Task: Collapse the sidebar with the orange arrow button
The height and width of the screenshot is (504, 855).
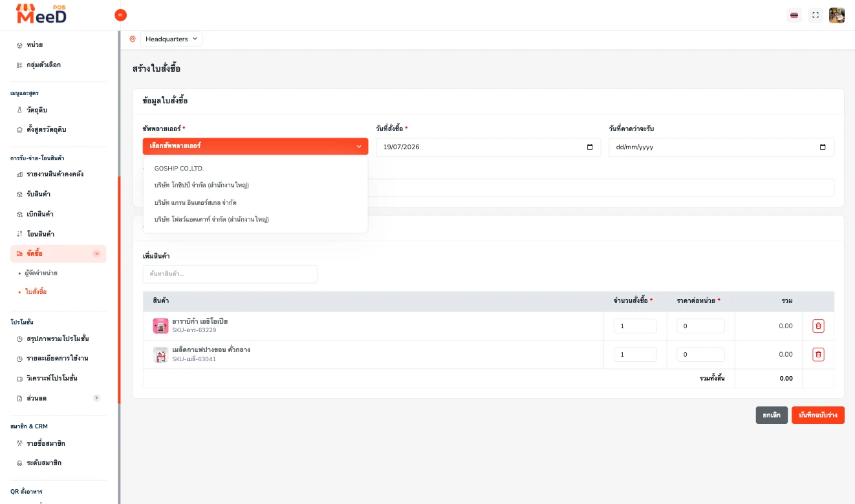Action: [x=120, y=15]
